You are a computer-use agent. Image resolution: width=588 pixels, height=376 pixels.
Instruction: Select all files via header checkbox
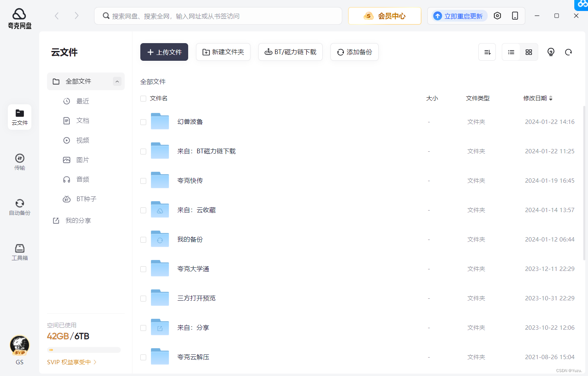coord(143,98)
